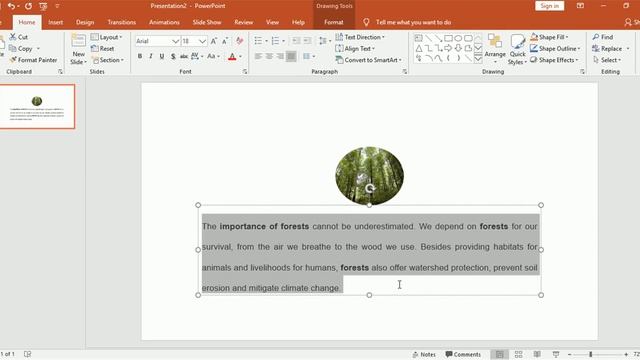Click the Font Color red A swatch

(x=232, y=56)
